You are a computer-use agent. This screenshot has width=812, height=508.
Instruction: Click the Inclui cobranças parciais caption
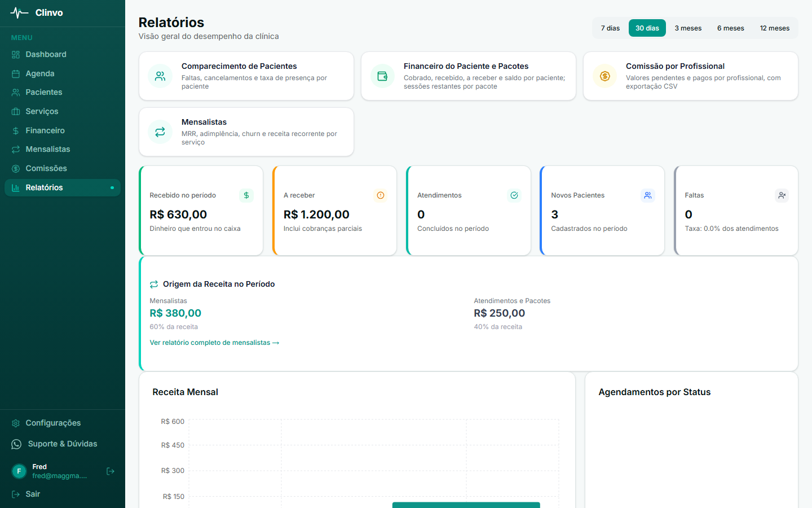click(323, 229)
